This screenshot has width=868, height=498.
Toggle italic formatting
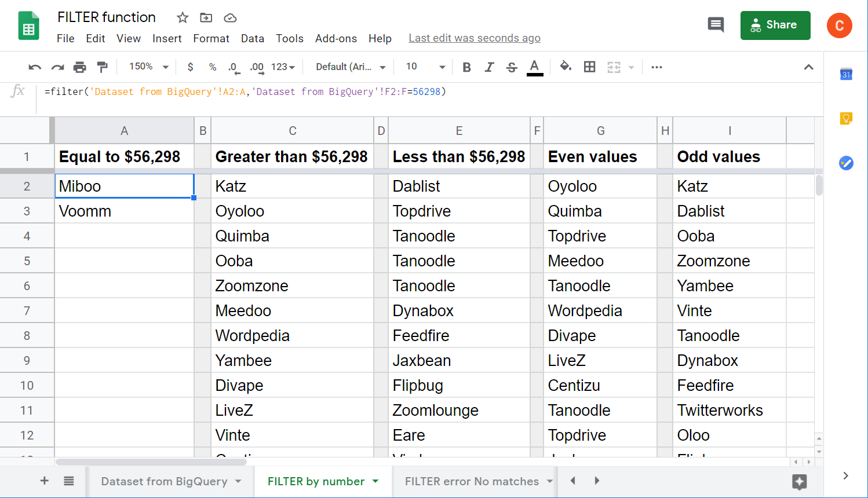click(489, 67)
